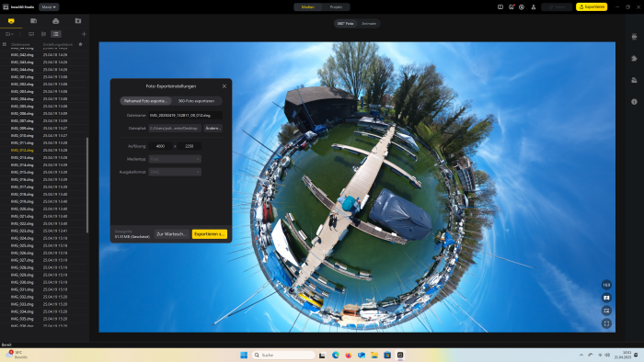Image resolution: width=644 pixels, height=362 pixels.
Task: Enter fullscreen preview mode
Action: [x=606, y=323]
